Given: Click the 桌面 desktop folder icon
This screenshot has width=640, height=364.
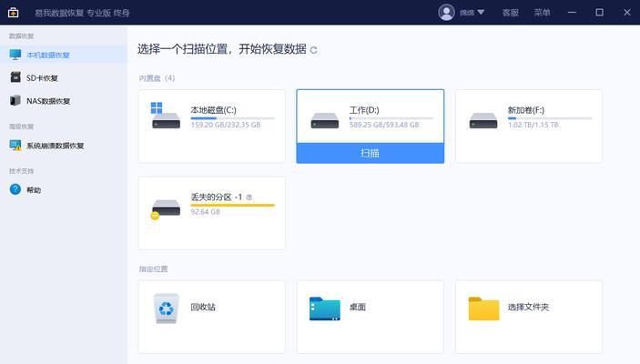Looking at the screenshot, I should pos(324,308).
